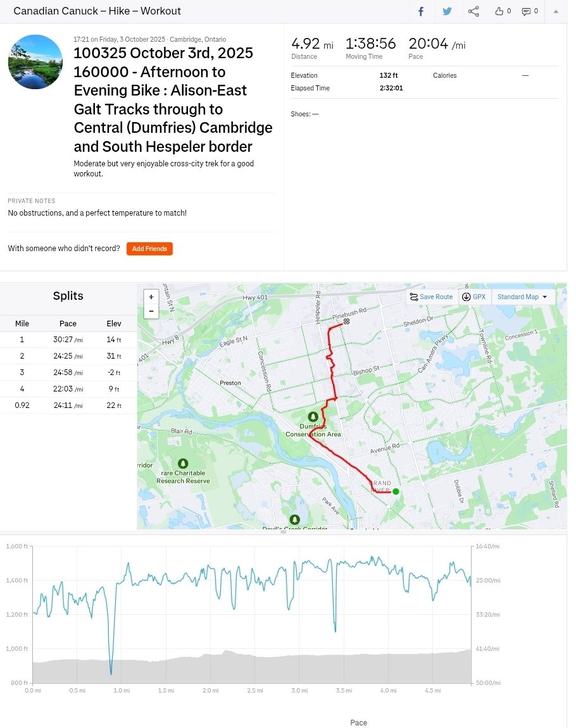Select the mile 1 split row

pyautogui.click(x=68, y=340)
